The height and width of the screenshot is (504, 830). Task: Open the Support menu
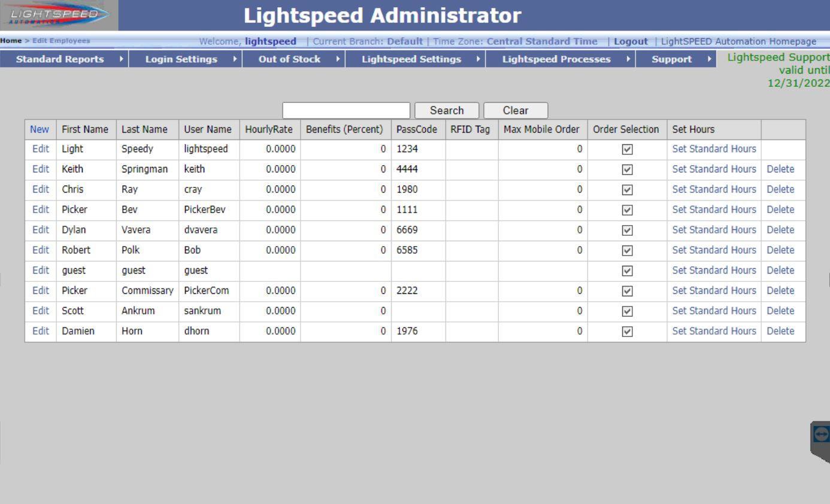672,59
